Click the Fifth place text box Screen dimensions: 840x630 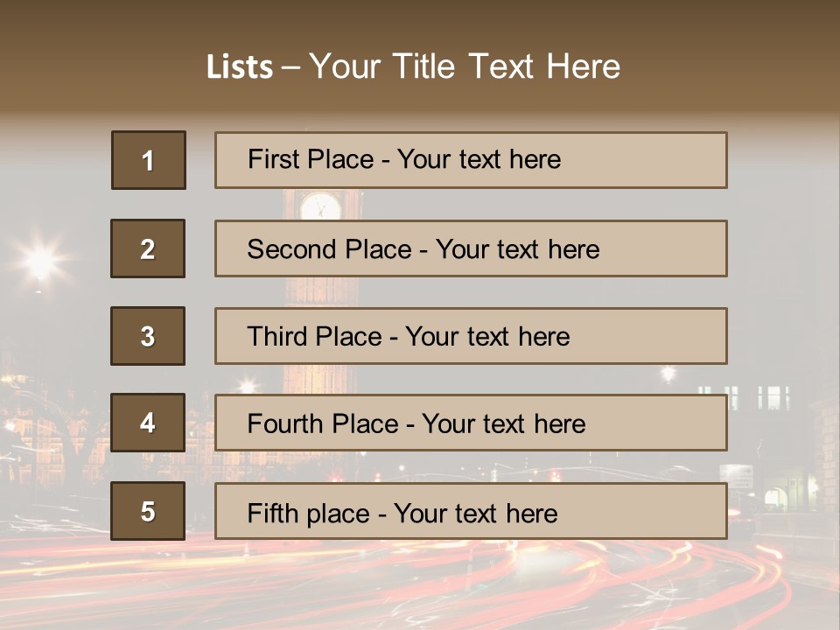471,511
